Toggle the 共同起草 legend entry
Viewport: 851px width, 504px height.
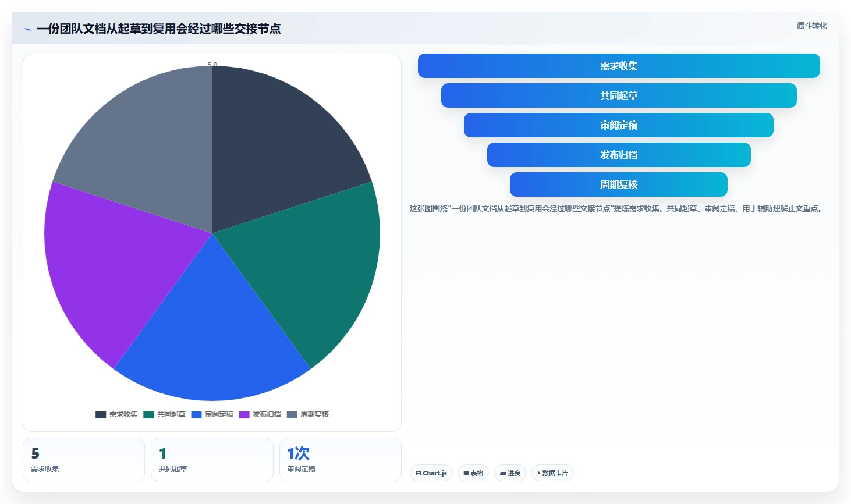point(164,414)
